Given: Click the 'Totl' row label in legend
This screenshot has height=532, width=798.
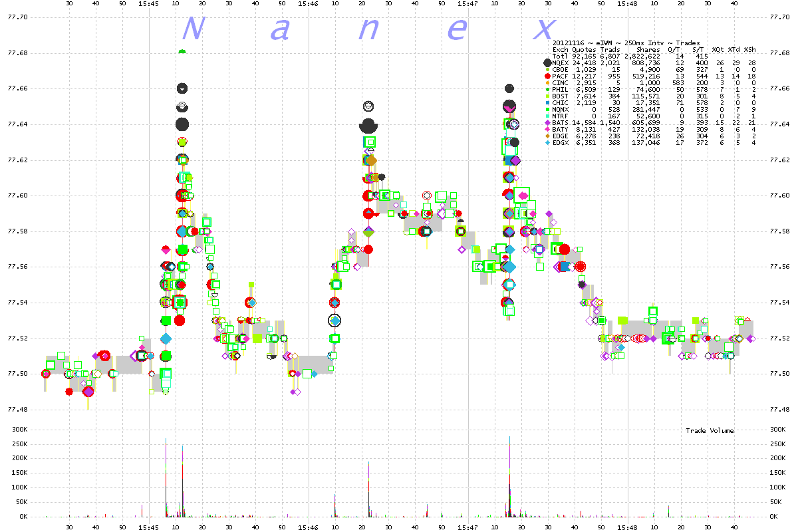Looking at the screenshot, I should 561,57.
